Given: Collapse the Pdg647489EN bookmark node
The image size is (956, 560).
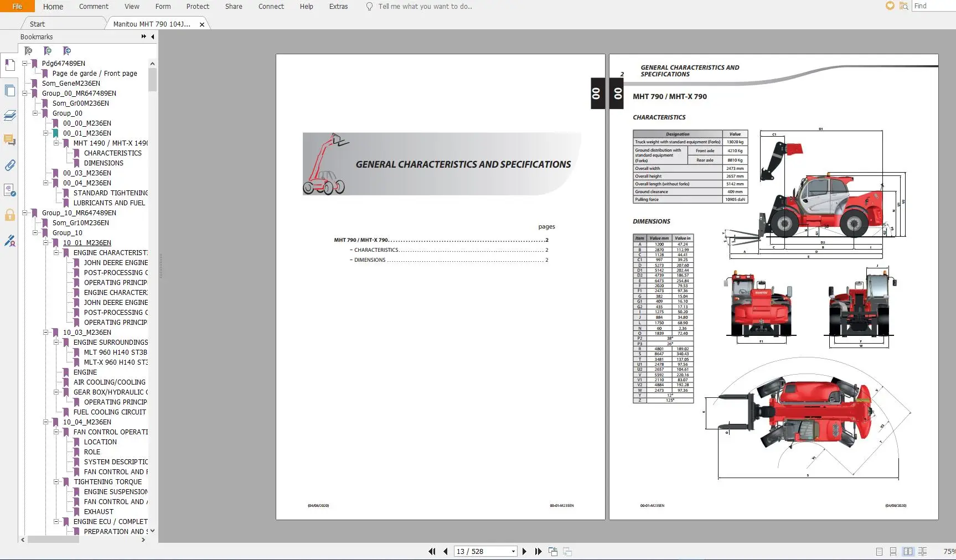Looking at the screenshot, I should pyautogui.click(x=25, y=64).
